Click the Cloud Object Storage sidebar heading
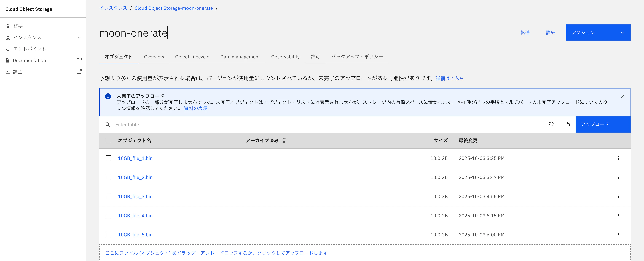This screenshot has width=644, height=261. coord(29,9)
